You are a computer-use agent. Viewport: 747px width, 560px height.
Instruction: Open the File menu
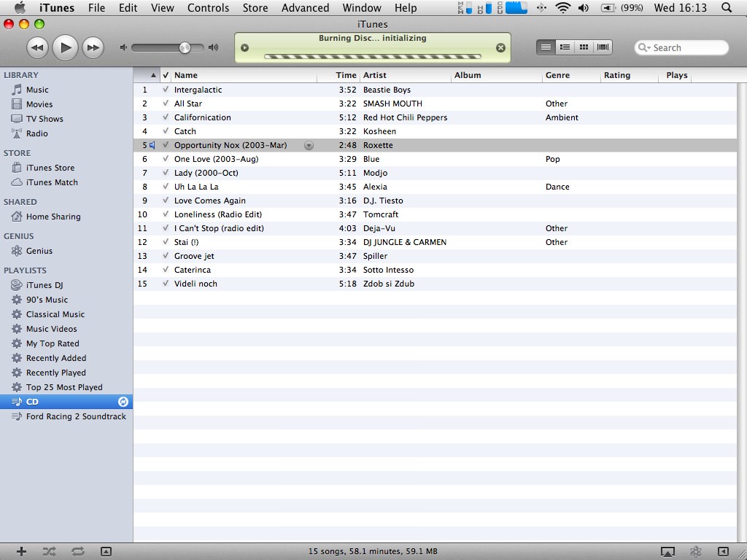[96, 7]
